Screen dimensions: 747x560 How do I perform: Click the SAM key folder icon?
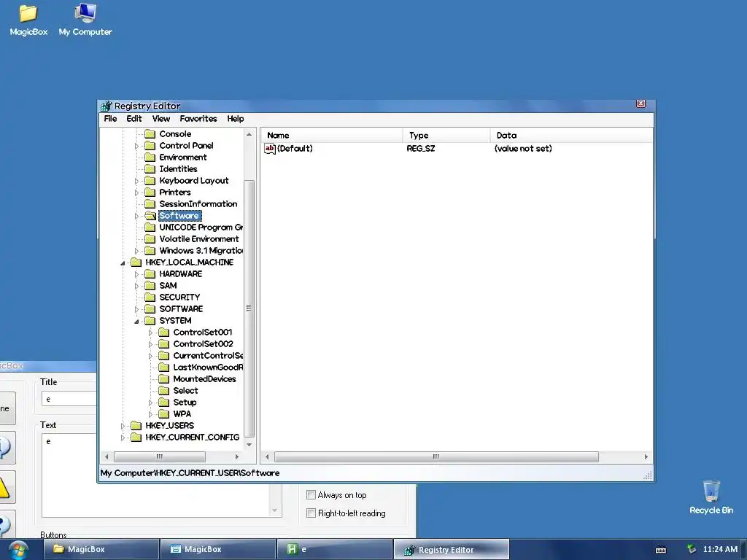[x=150, y=286]
